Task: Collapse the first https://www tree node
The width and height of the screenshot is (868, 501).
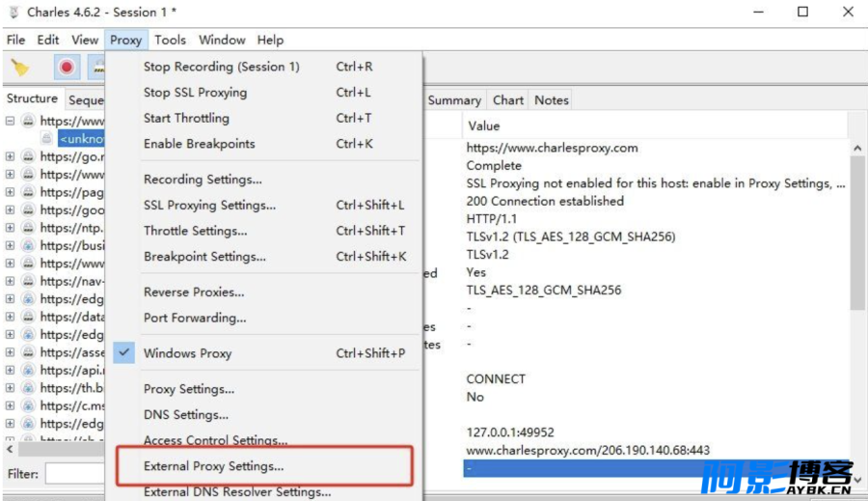Action: coord(10,121)
